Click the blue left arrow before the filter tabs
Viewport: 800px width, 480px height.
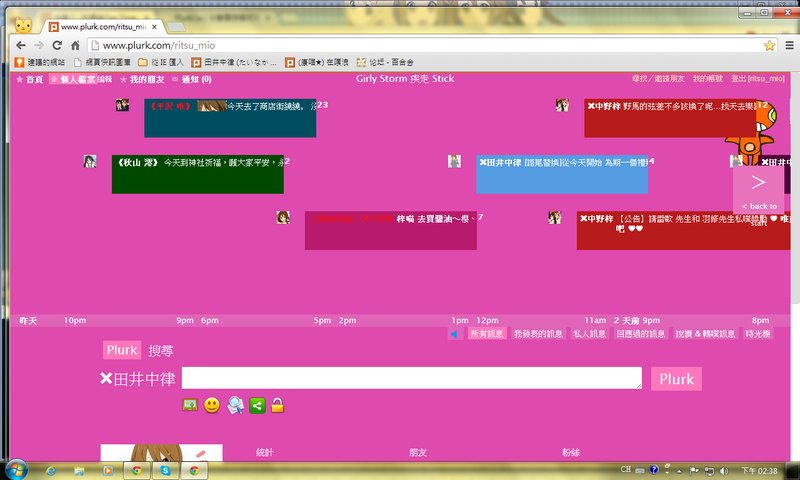[454, 334]
